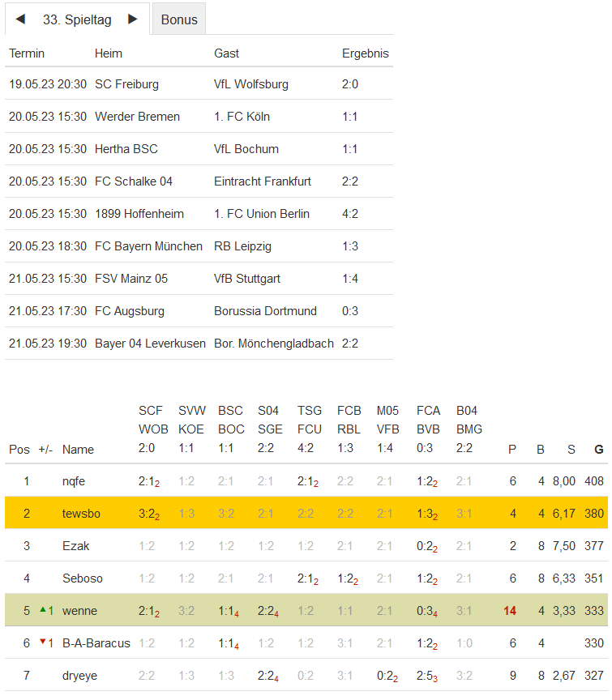Image resolution: width=612 pixels, height=700 pixels.
Task: Open Seboso's tip details
Action: pyautogui.click(x=82, y=578)
